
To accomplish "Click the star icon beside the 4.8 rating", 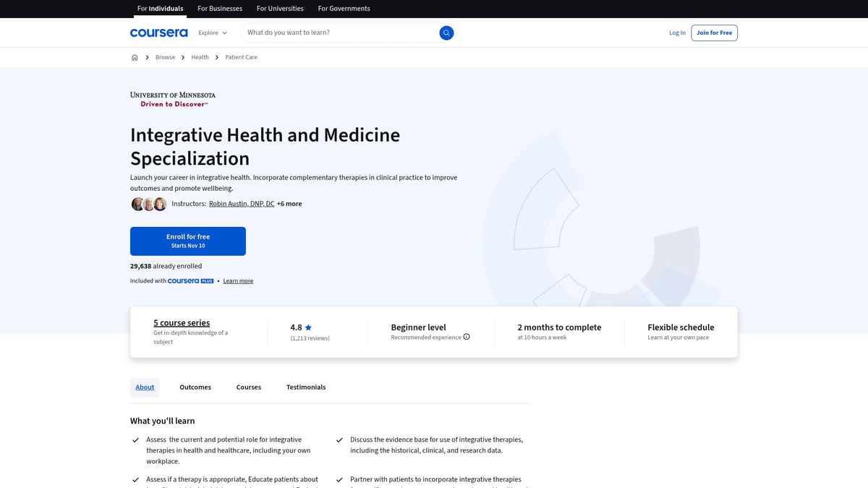I will (x=308, y=326).
